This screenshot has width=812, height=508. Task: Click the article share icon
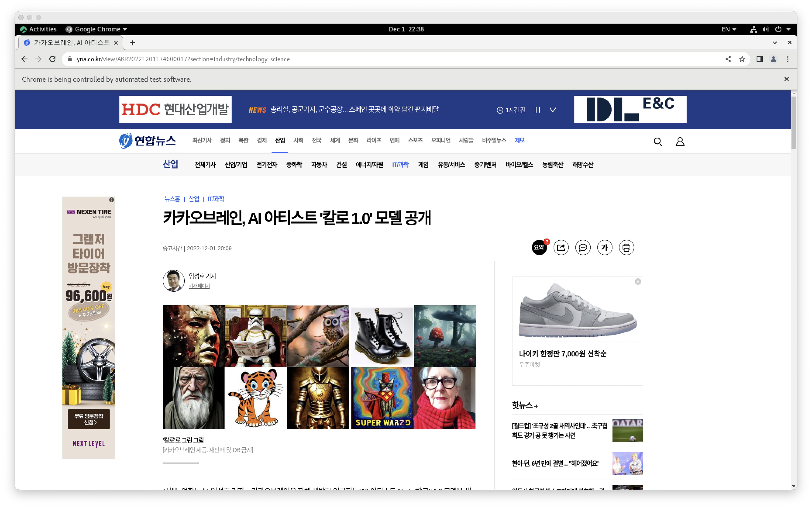tap(561, 248)
